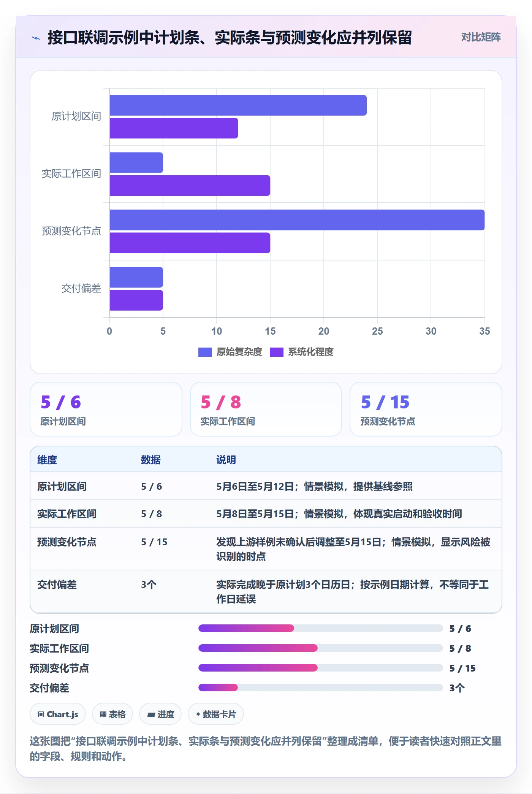Toggle the 系统化程度 legend swatch
532x794 pixels.
tap(276, 352)
